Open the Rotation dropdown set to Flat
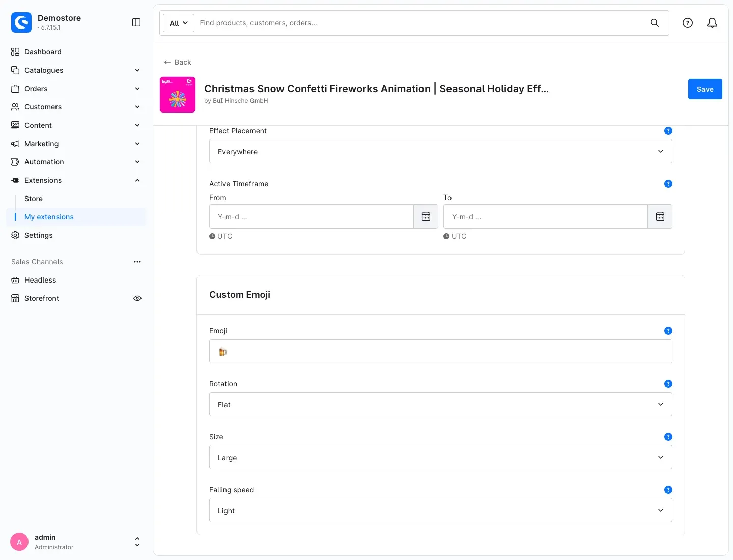This screenshot has width=733, height=560. click(441, 404)
